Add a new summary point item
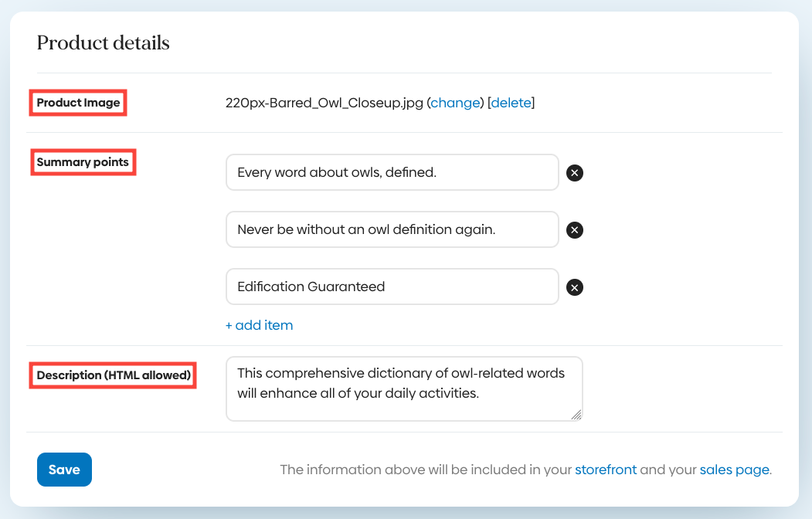The width and height of the screenshot is (812, 519). click(x=259, y=325)
